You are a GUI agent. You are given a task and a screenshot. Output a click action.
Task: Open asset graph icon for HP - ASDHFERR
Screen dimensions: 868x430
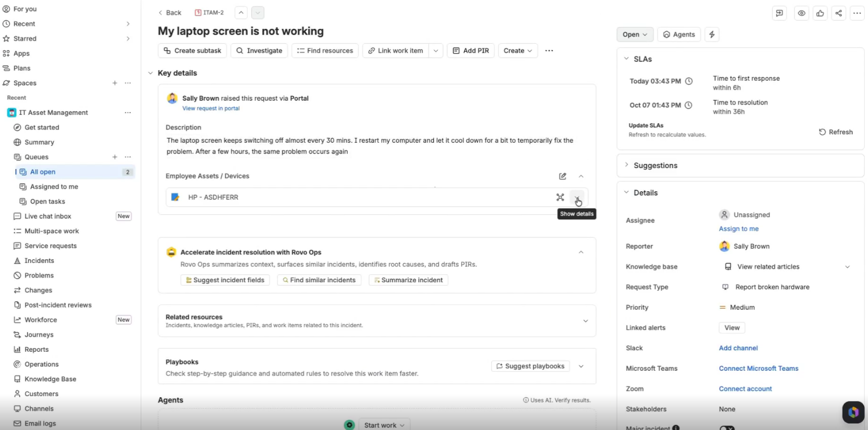[560, 197]
